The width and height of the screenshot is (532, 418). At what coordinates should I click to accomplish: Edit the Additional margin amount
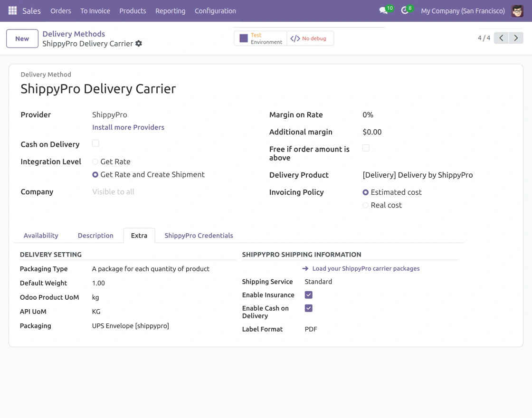[x=372, y=132]
